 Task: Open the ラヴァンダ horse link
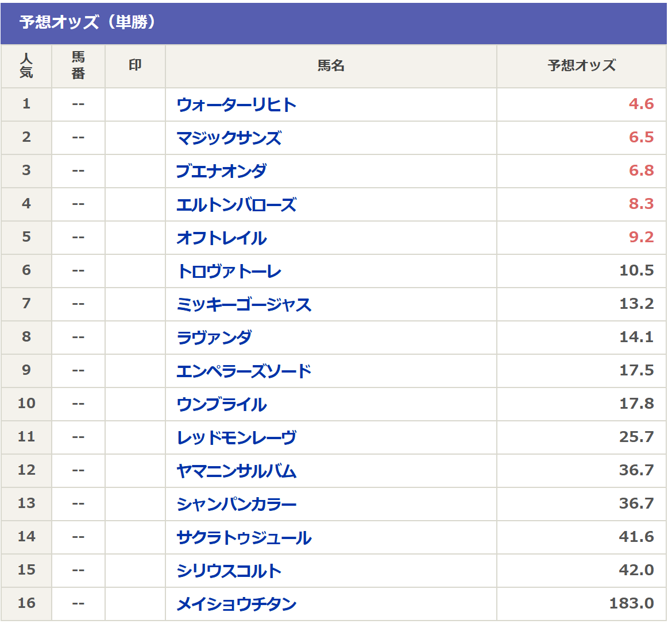[214, 338]
